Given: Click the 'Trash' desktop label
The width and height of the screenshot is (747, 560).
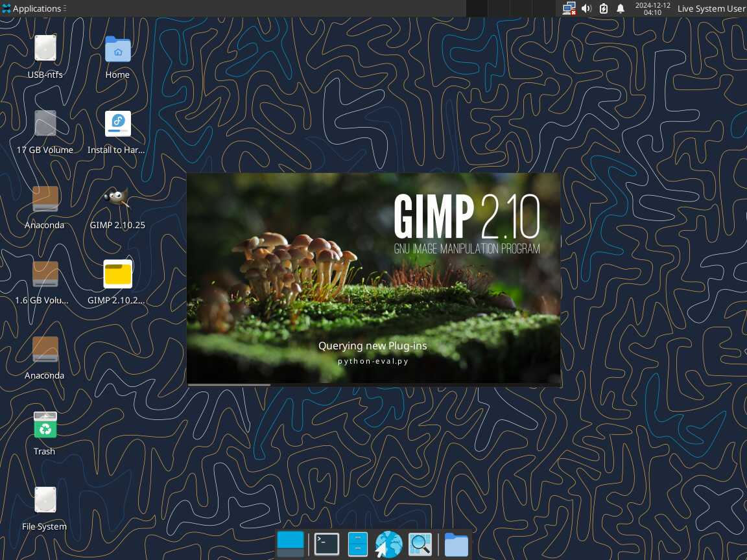Looking at the screenshot, I should [x=44, y=451].
